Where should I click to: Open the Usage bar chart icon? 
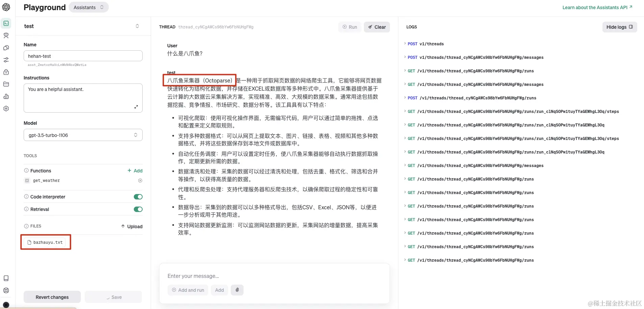pyautogui.click(x=6, y=96)
